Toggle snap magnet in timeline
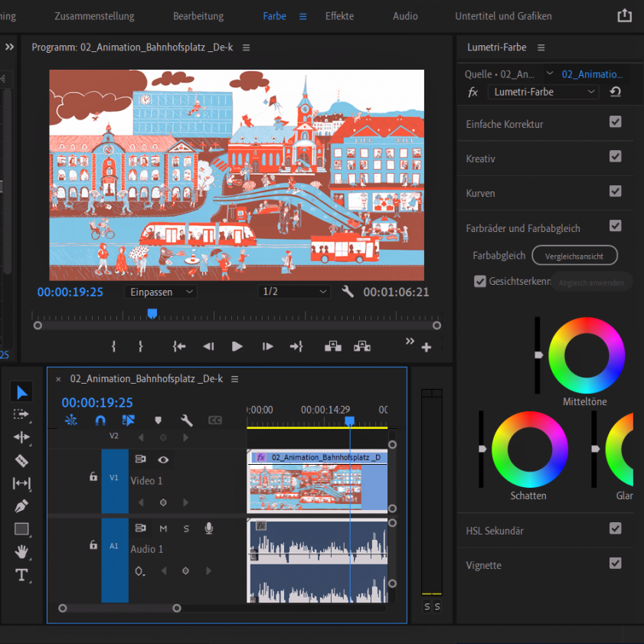Viewport: 644px width, 644px height. [100, 420]
